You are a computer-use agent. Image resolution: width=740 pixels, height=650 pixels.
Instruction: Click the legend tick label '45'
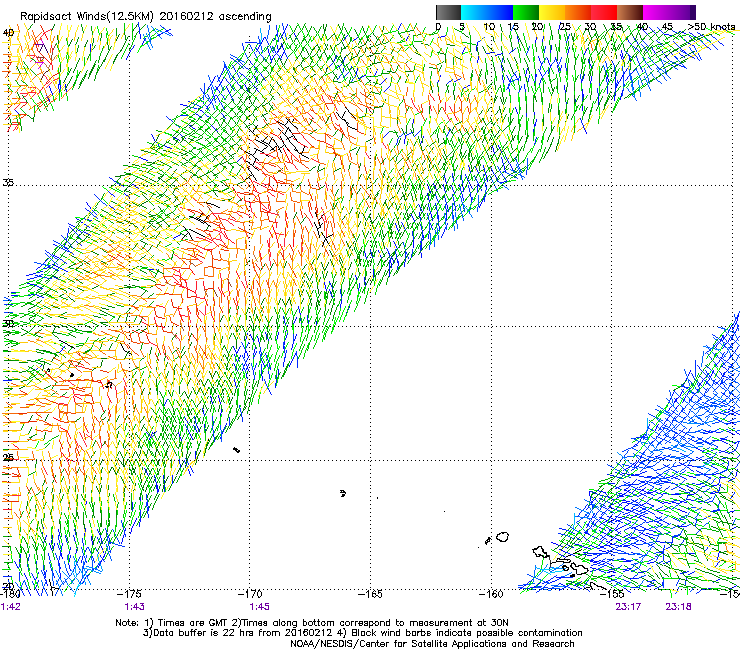click(x=667, y=27)
